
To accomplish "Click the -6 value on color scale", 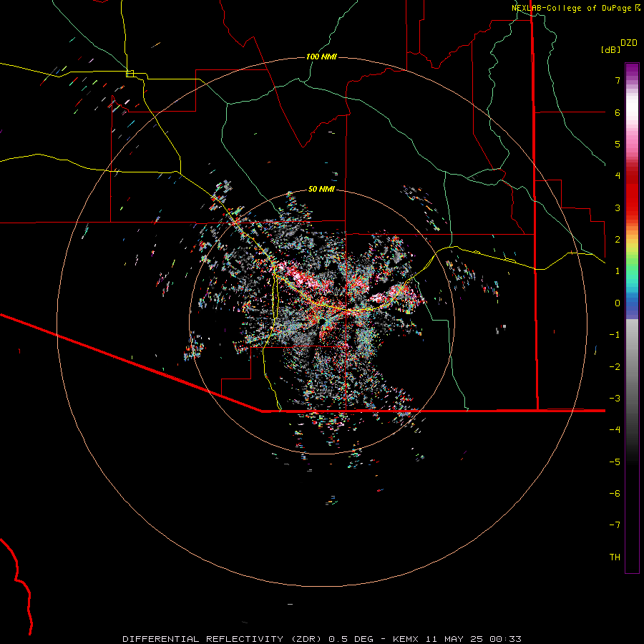I will pyautogui.click(x=615, y=494).
